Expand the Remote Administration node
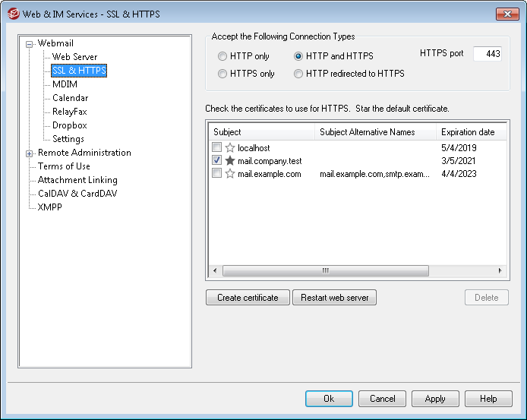The image size is (527, 420). 30,153
